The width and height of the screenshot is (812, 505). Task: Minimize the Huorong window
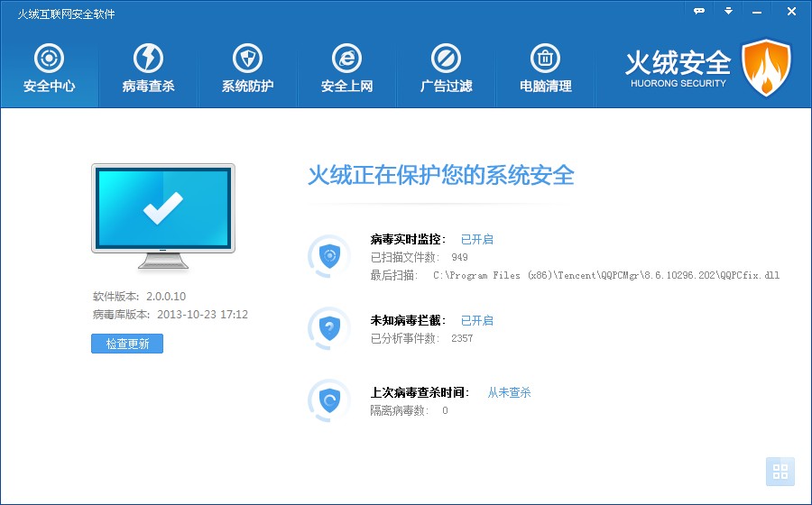pos(758,11)
